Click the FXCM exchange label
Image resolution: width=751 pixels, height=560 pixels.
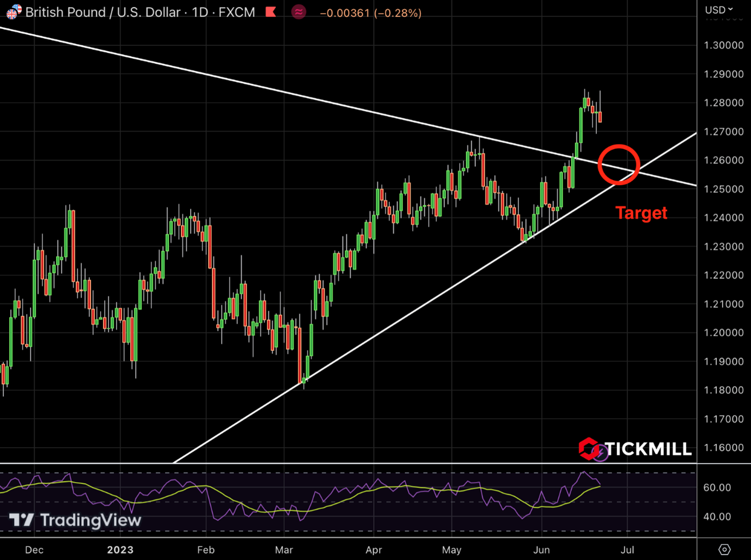click(237, 12)
